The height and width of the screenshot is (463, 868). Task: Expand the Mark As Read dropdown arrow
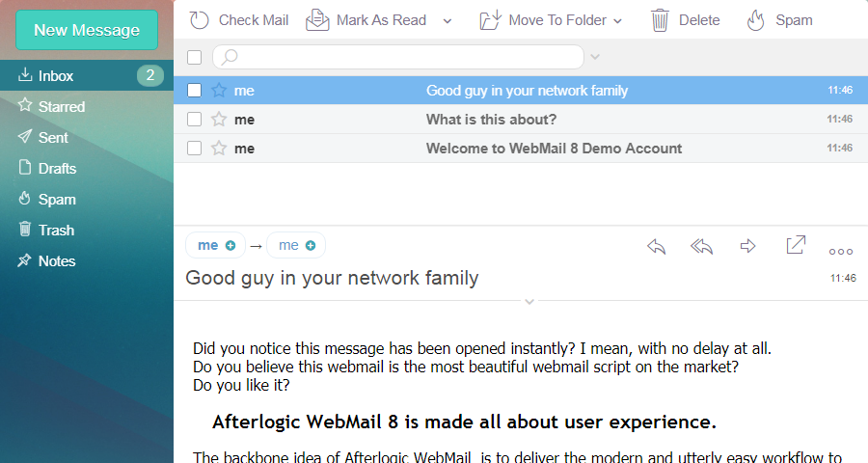coord(448,20)
